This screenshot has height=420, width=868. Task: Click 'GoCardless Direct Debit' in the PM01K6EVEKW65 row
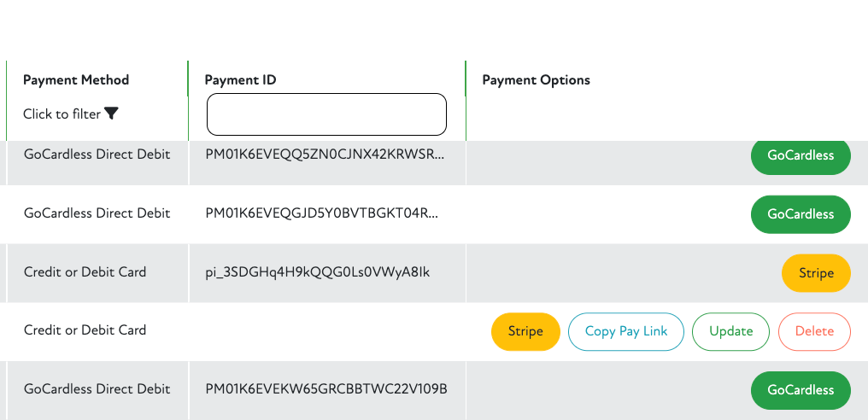(x=97, y=389)
